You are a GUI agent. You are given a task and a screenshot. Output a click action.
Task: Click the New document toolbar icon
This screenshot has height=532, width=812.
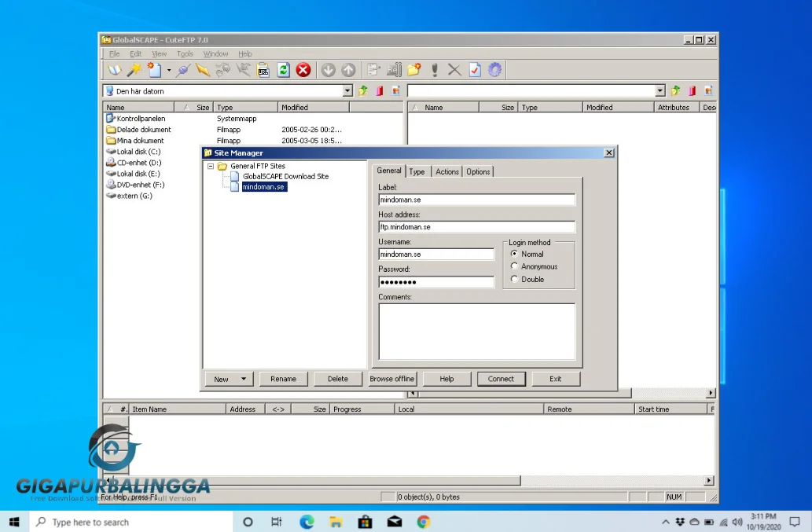point(154,70)
